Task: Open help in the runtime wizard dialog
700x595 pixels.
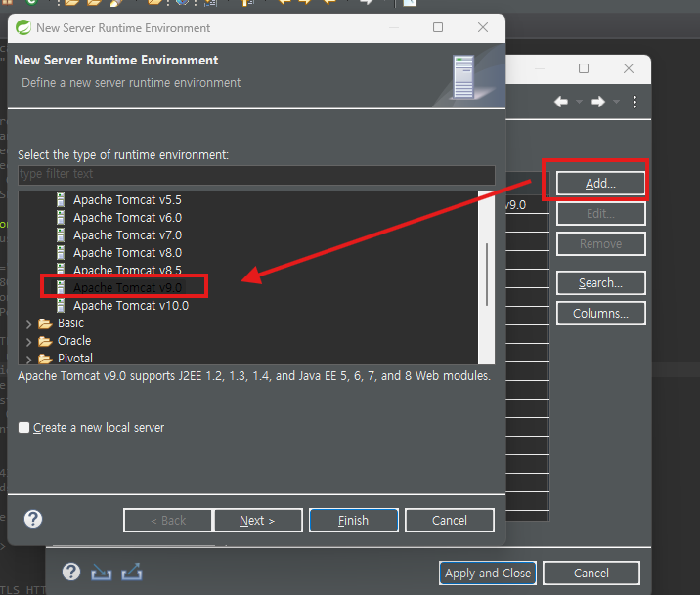Action: pyautogui.click(x=33, y=519)
